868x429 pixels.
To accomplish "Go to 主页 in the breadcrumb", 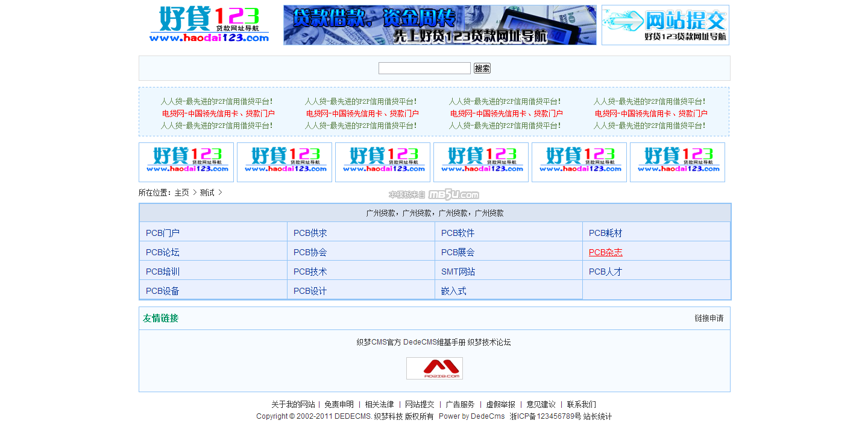I will (181, 192).
